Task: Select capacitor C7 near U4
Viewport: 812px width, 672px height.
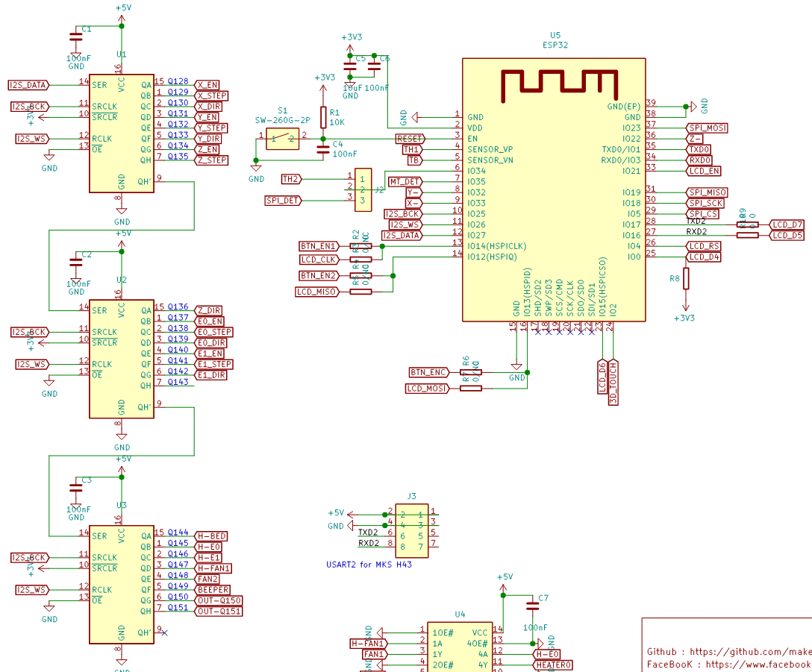Action: [532, 606]
